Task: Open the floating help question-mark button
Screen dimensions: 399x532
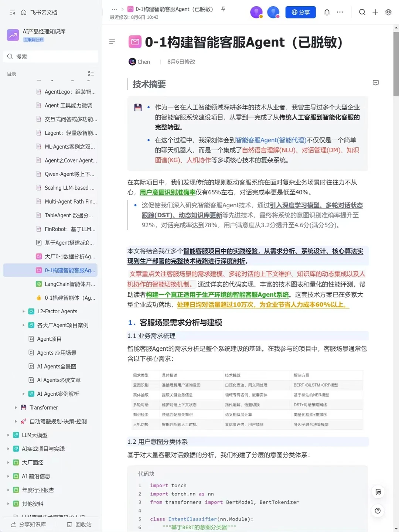Action: click(x=378, y=511)
